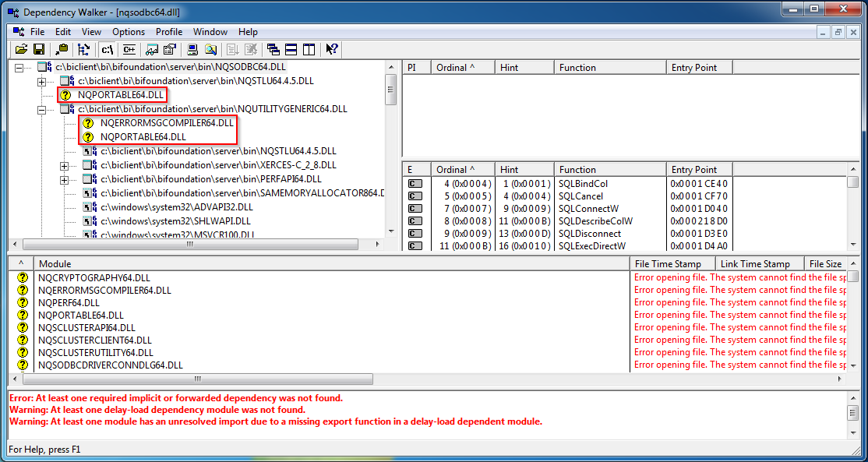Open the Options menu
This screenshot has height=462, width=868.
pos(129,31)
